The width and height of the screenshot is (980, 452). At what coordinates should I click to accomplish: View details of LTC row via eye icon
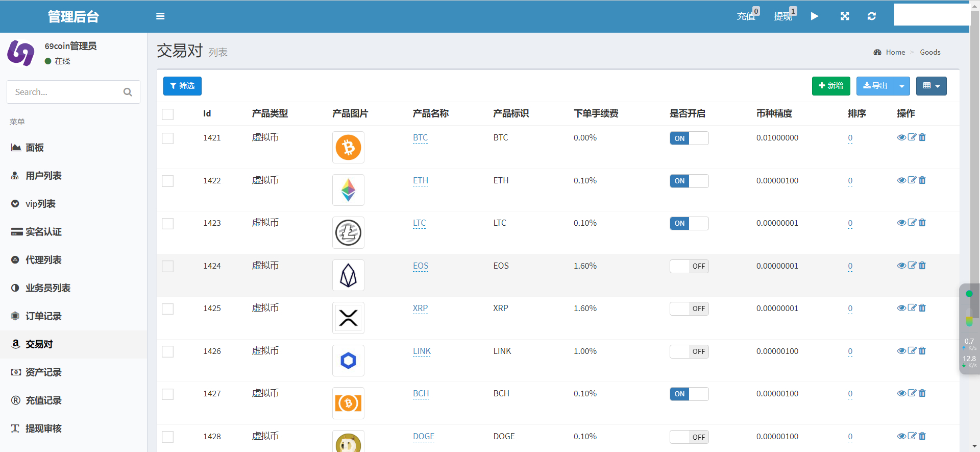(901, 223)
